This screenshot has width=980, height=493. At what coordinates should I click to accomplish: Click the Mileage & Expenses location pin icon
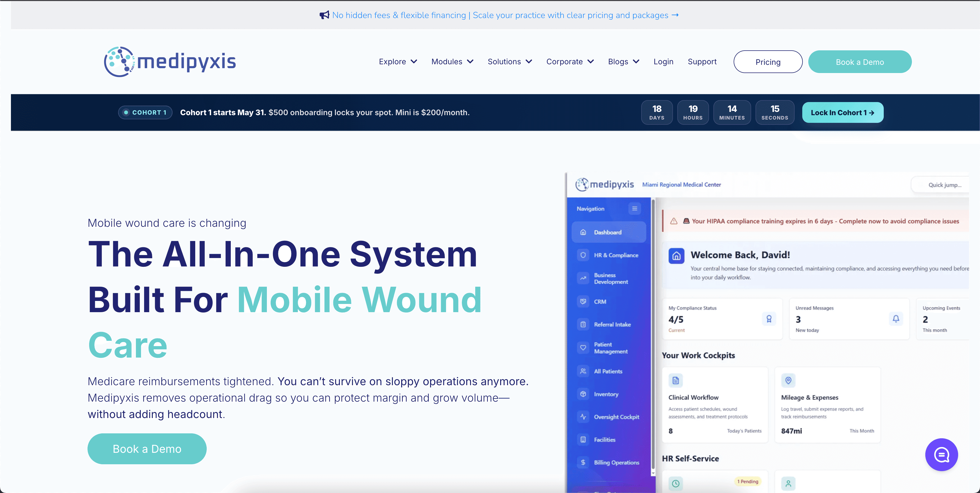pos(788,380)
